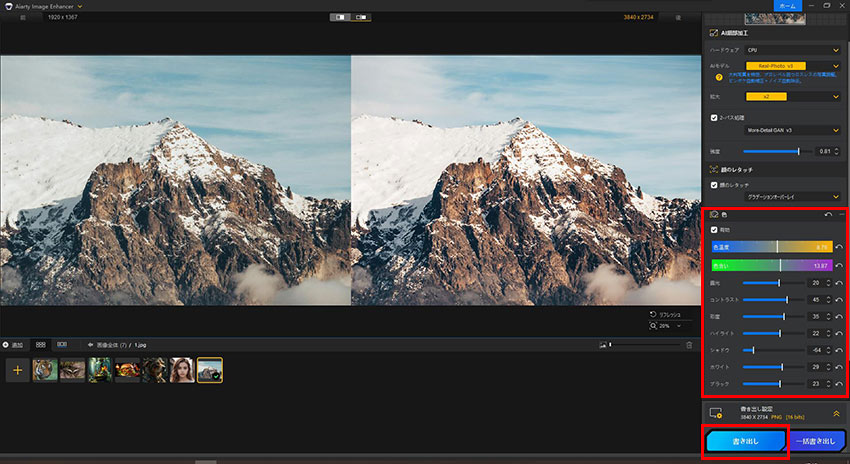
Task: Toggle the 有効 color adjustment checkbox
Action: pos(713,230)
